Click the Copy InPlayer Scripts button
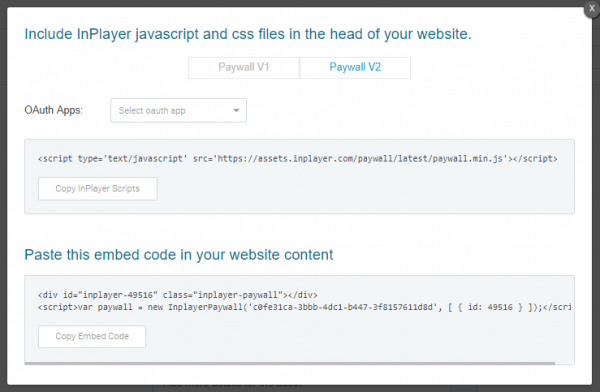Screen dimensions: 600x392 (x=98, y=189)
